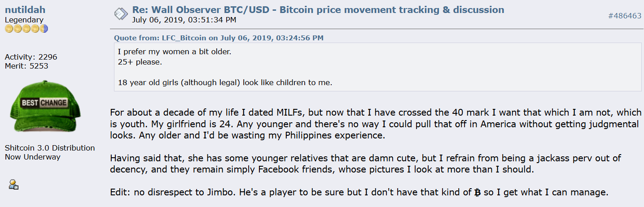The height and width of the screenshot is (207, 644).
Task: Open the view profile icon below the avatar
Action: (14, 184)
